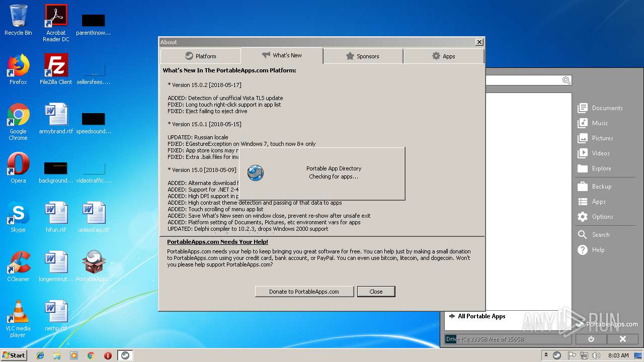Open Videos in PortableApps menu
This screenshot has height=362, width=644.
[x=594, y=153]
